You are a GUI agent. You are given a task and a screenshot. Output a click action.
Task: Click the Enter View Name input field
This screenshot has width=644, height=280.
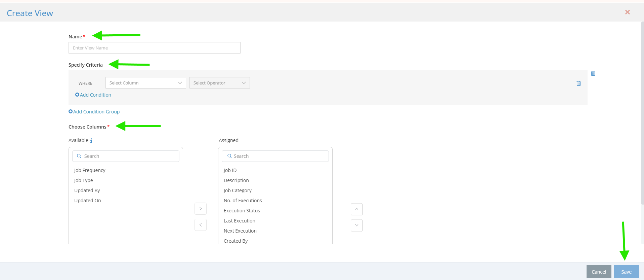155,48
